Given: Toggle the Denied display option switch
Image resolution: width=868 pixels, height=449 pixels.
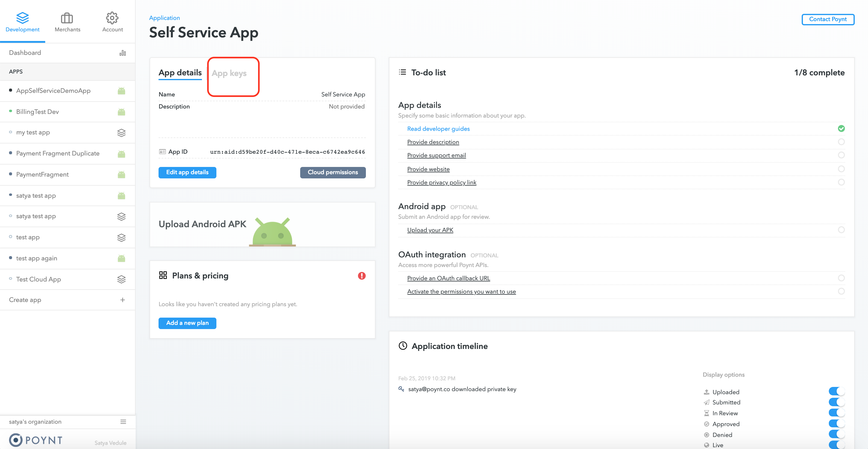Looking at the screenshot, I should [837, 434].
